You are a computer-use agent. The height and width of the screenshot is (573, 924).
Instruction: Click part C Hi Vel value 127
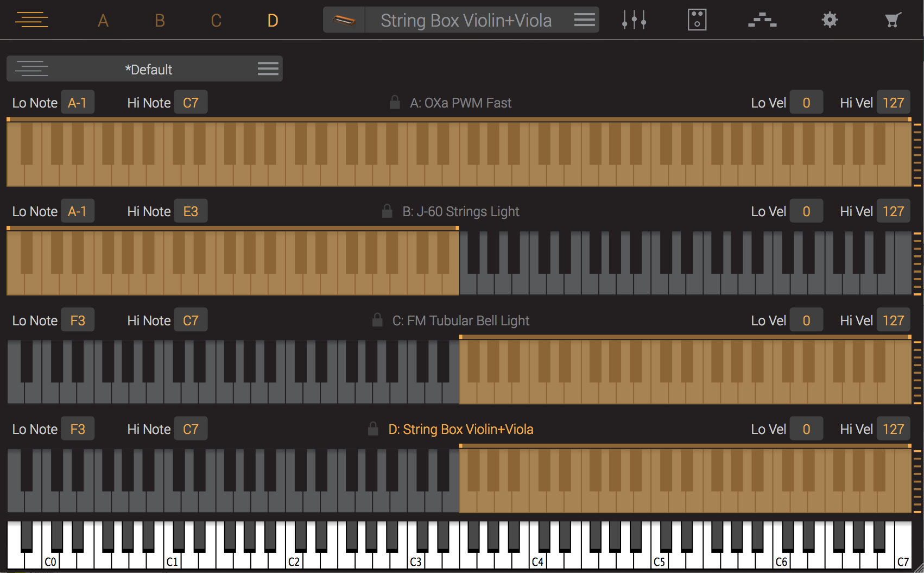tap(893, 320)
